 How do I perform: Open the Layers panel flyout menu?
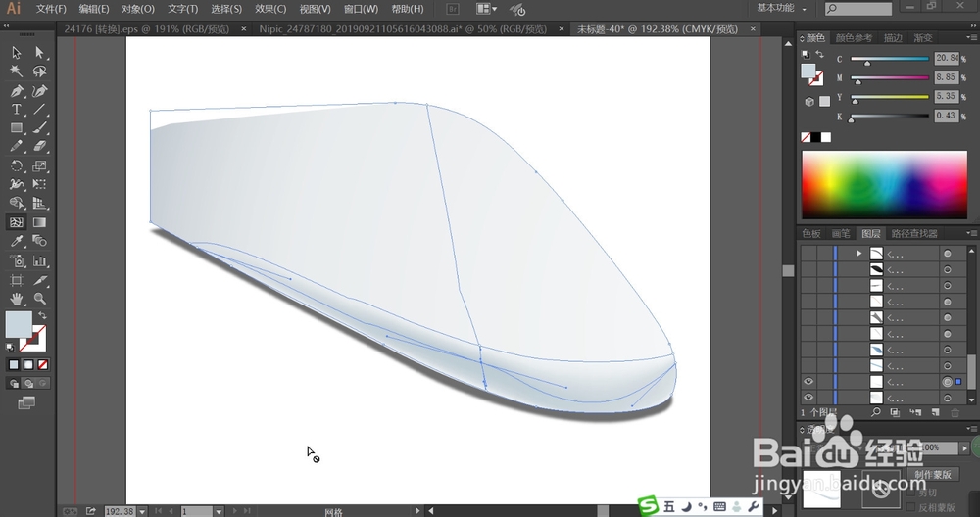971,233
